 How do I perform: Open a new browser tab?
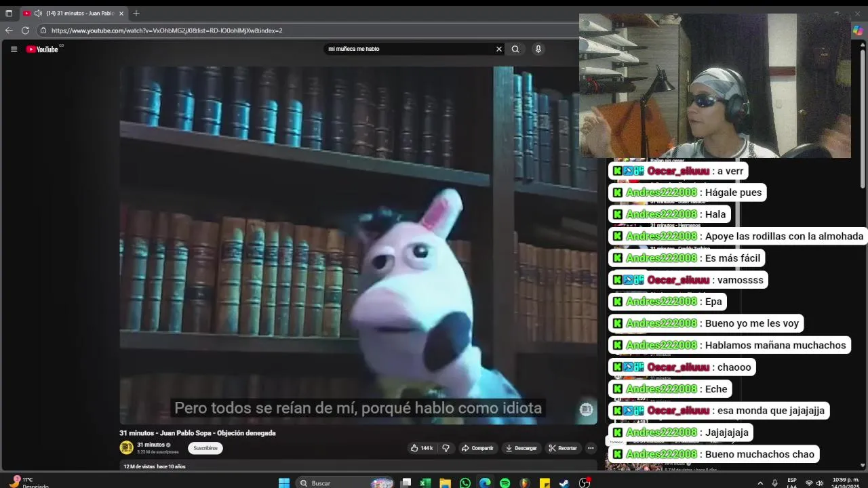[136, 13]
